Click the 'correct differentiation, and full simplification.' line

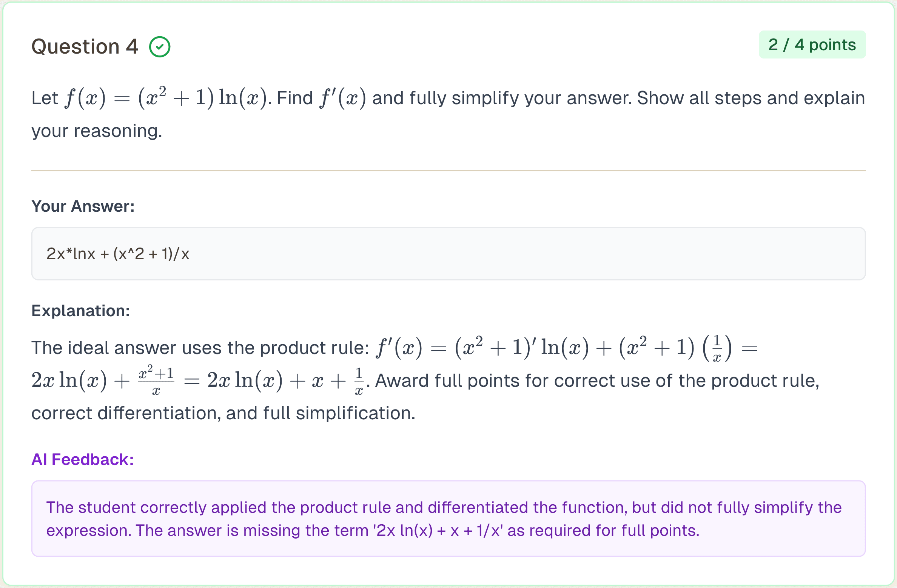pos(223,413)
